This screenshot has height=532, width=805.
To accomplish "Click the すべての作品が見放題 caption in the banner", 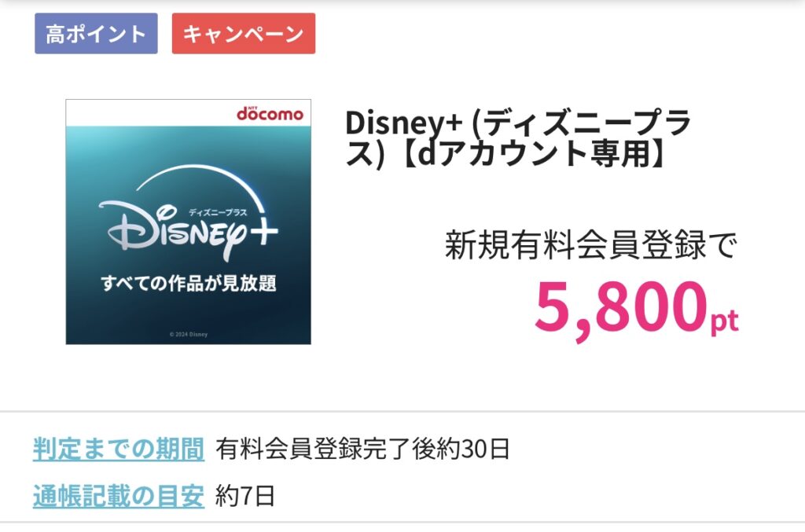I will point(189,283).
